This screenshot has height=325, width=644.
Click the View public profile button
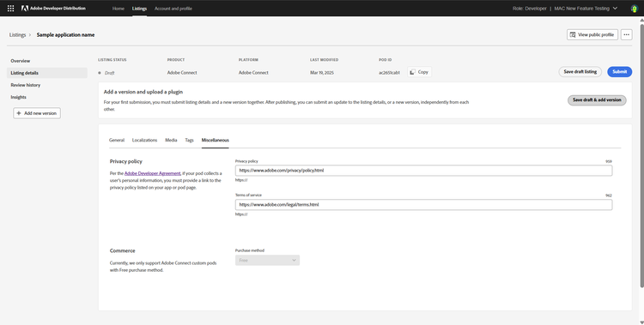(x=592, y=35)
